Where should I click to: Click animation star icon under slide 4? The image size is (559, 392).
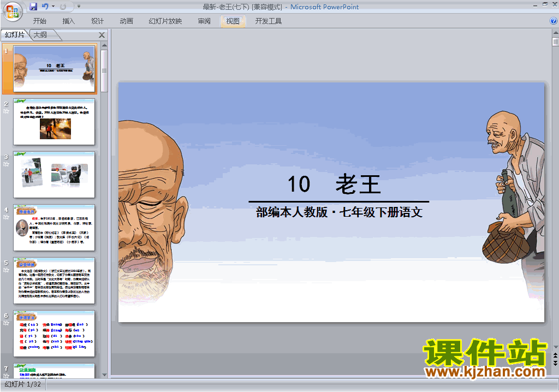6,217
